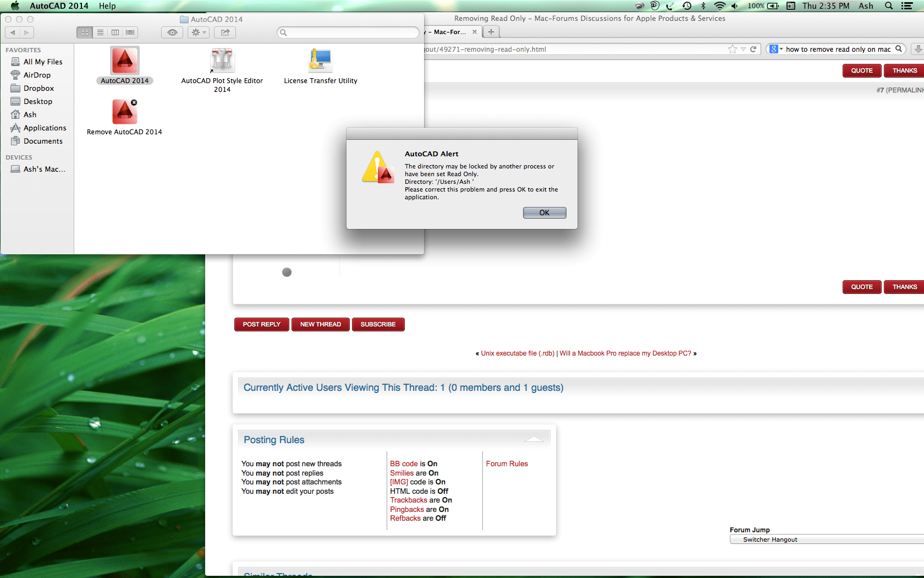Click the browser search box text

click(x=838, y=50)
